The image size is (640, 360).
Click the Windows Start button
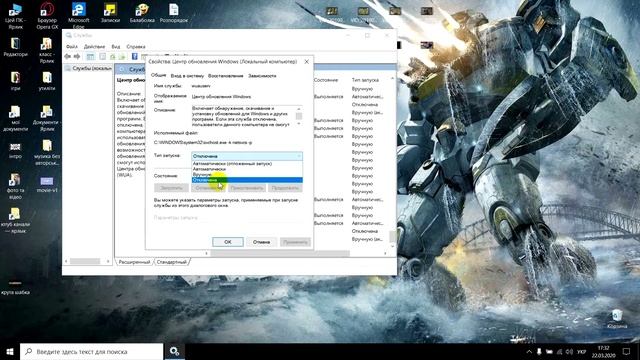(10, 351)
